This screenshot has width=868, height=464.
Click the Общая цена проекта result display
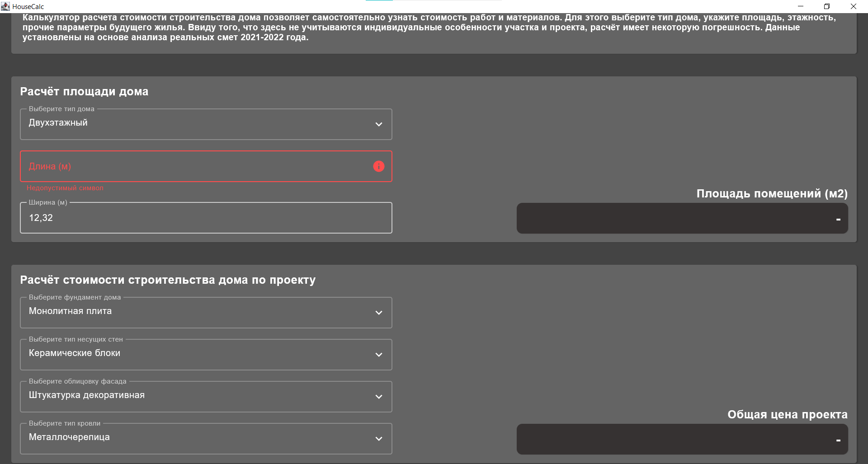point(683,439)
